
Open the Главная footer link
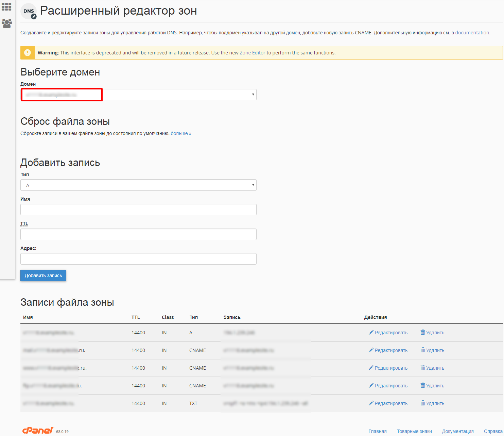tap(378, 431)
